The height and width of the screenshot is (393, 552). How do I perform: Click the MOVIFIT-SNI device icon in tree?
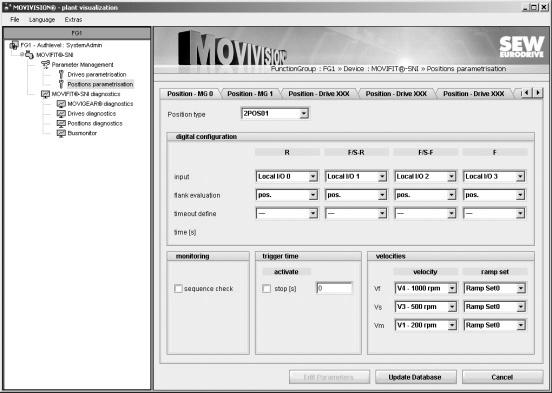pos(30,55)
